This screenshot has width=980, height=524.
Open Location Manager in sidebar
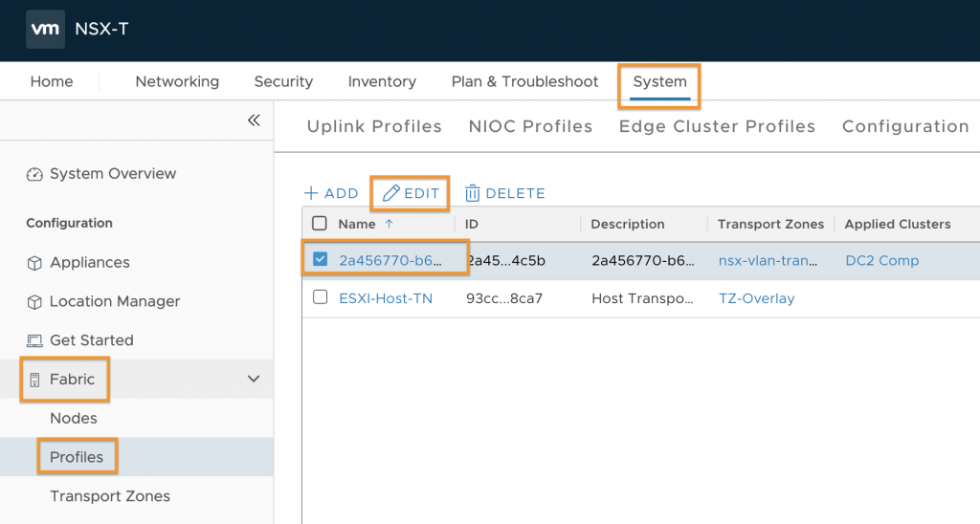(115, 301)
